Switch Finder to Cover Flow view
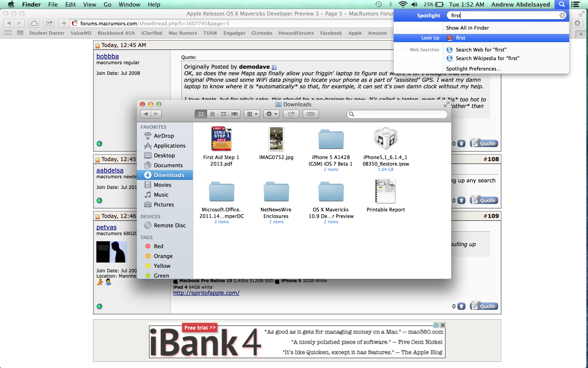588x368 pixels. pos(235,114)
